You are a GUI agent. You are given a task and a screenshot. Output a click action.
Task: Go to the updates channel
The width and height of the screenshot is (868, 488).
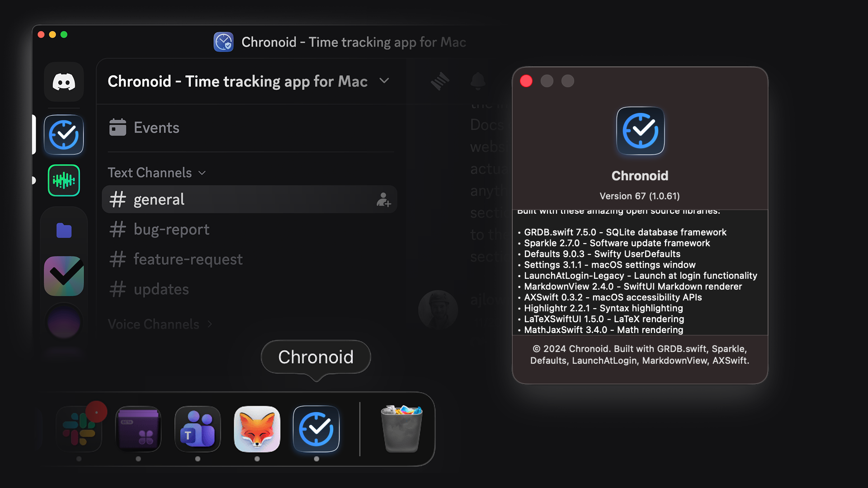click(161, 289)
